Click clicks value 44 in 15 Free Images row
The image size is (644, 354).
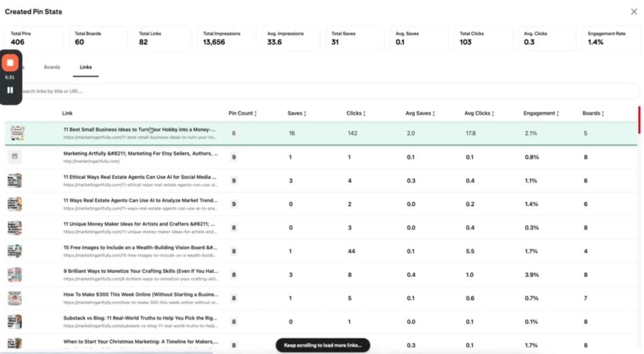pos(352,252)
